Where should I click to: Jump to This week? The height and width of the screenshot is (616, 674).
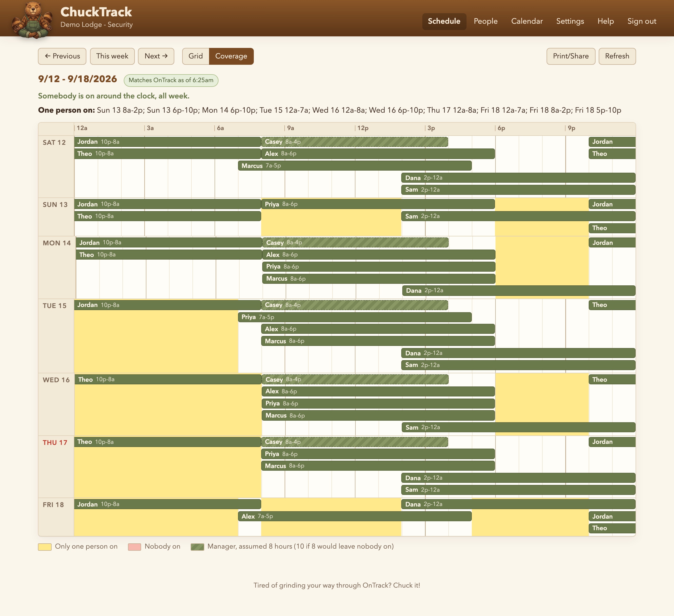(112, 56)
